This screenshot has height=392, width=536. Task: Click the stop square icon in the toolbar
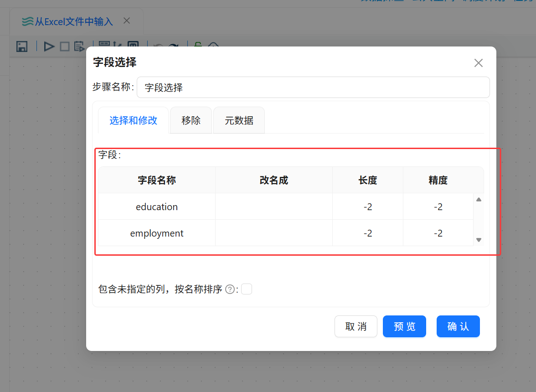[x=65, y=46]
